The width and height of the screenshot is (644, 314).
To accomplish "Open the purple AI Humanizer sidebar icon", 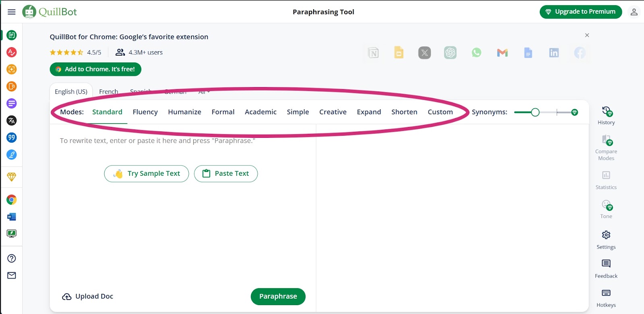I will click(12, 104).
